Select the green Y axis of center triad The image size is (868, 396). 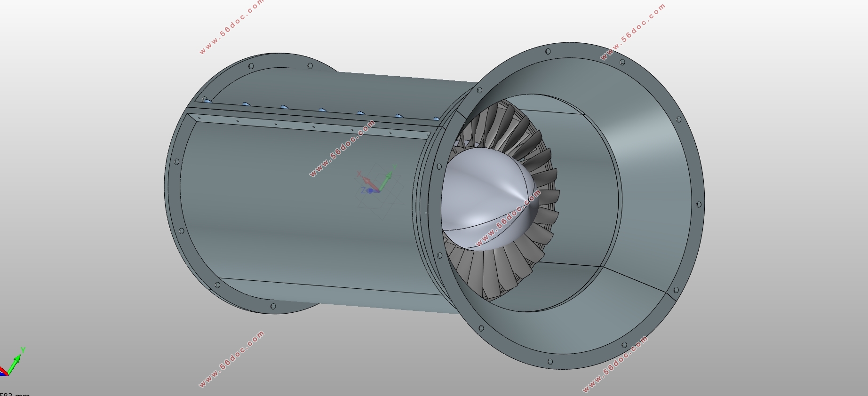click(x=387, y=179)
